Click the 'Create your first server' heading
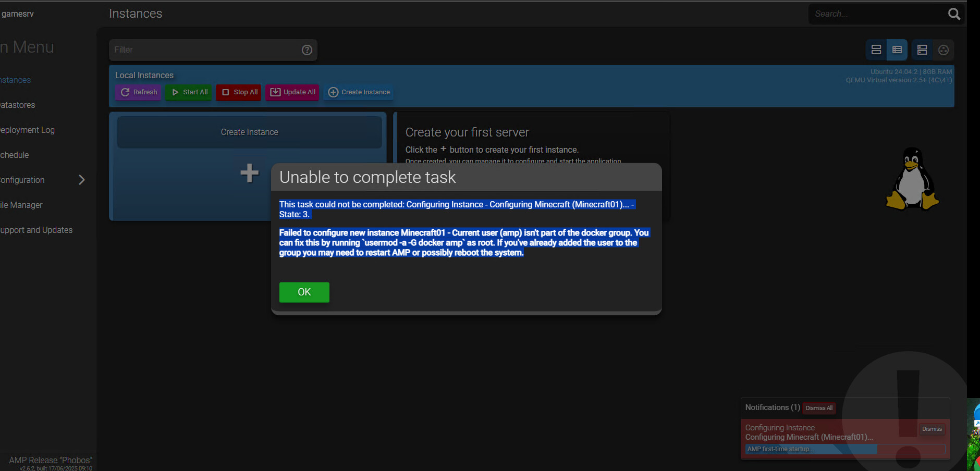Viewport: 980px width, 471px height. tap(467, 132)
